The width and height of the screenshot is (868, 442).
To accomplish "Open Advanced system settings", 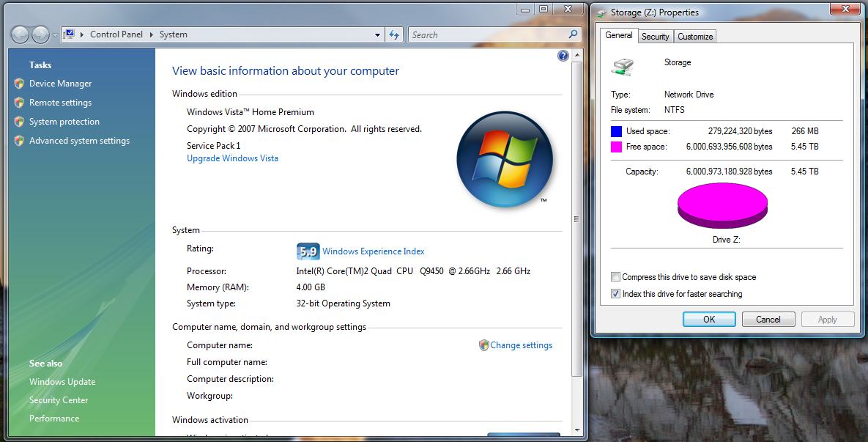I will click(79, 141).
